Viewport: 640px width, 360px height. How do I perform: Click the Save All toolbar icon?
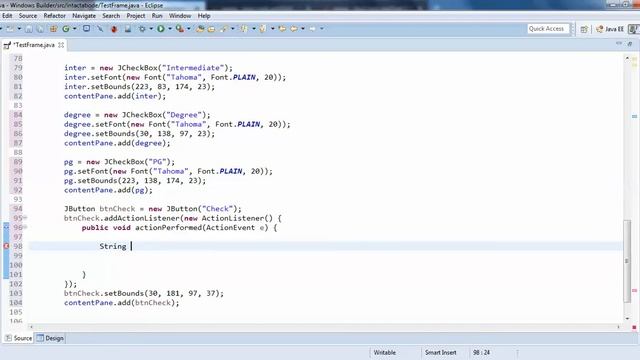coord(40,29)
